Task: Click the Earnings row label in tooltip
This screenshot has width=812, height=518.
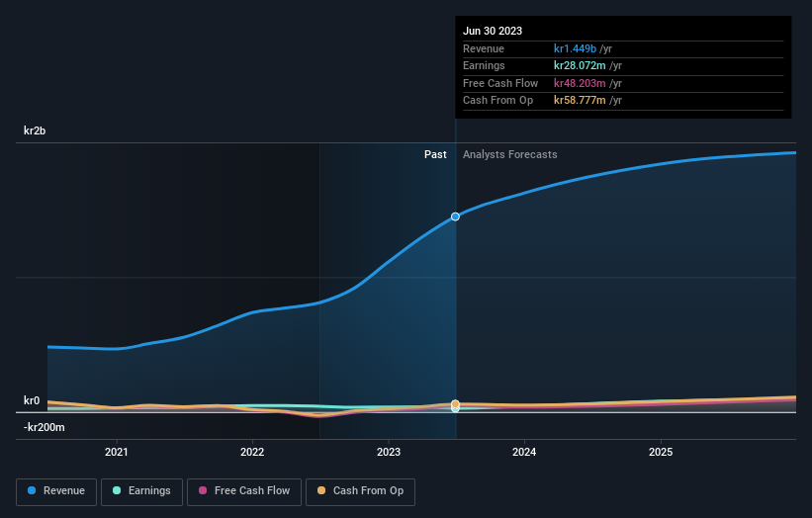Action: (484, 65)
